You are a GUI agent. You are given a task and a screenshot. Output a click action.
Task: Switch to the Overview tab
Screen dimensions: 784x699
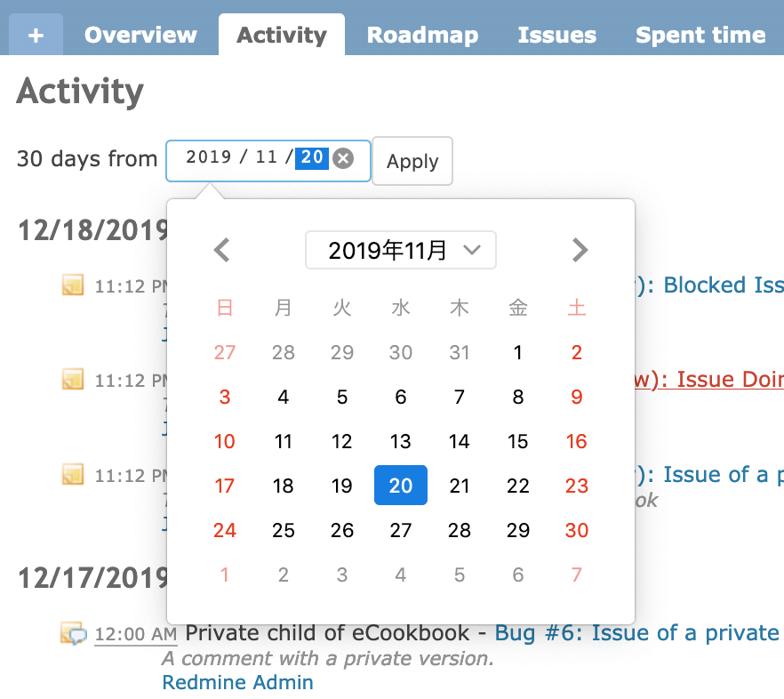coord(140,35)
